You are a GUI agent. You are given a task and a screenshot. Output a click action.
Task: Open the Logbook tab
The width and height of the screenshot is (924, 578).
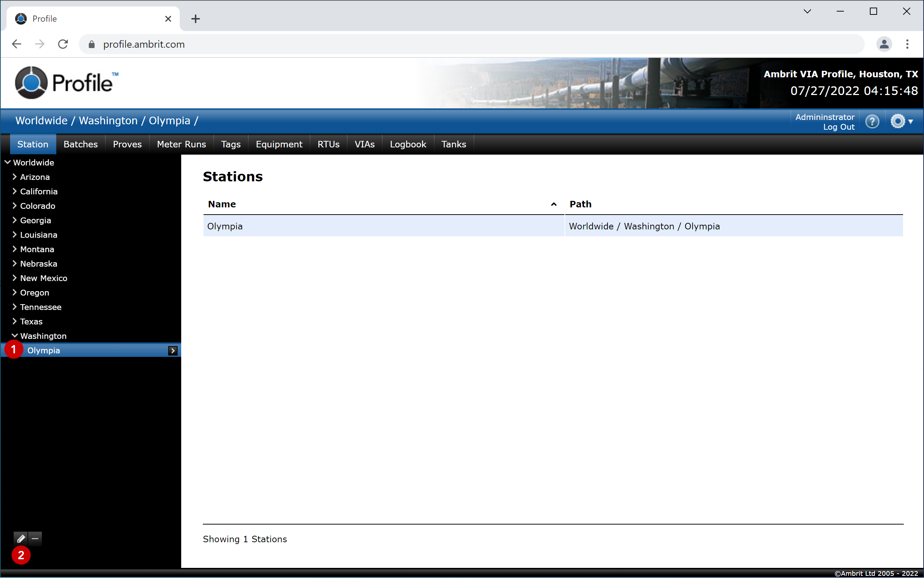coord(408,144)
